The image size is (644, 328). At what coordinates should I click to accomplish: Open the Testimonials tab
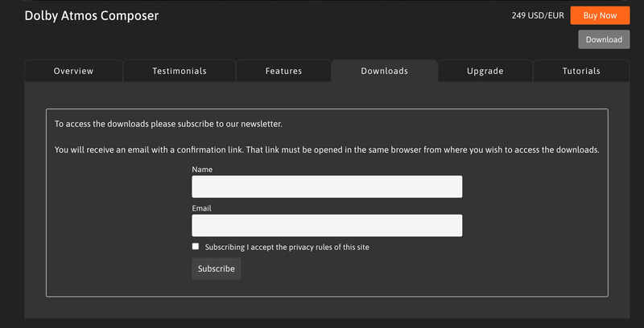[x=180, y=71]
